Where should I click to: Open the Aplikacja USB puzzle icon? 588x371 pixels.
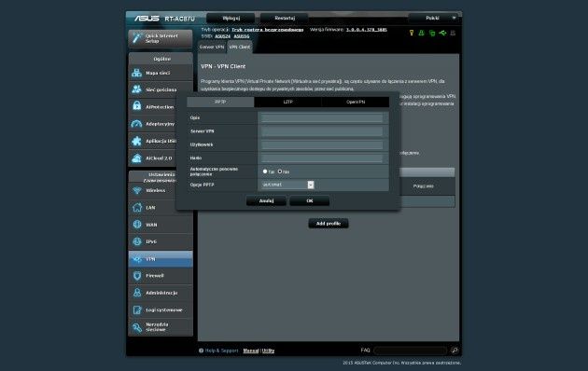click(x=137, y=141)
